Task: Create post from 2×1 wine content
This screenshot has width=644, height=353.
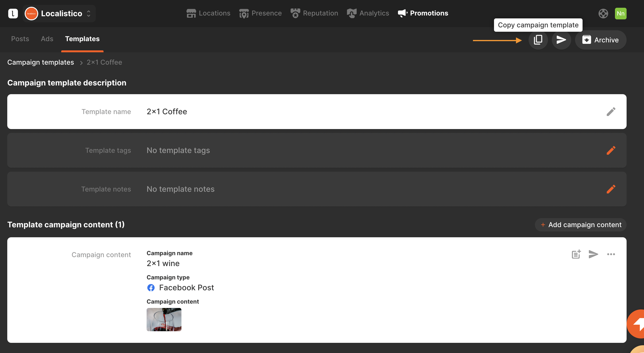Action: pyautogui.click(x=576, y=254)
